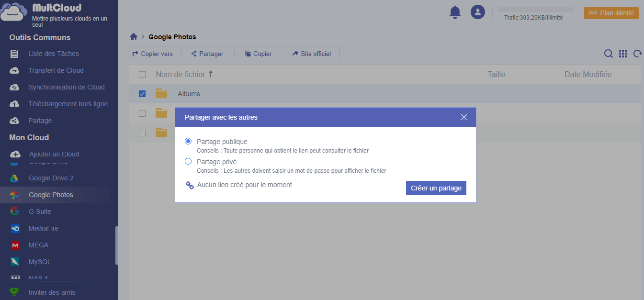Viewport: 644px width, 300px height.
Task: Open Transfert de Cloud menu item
Action: click(56, 70)
